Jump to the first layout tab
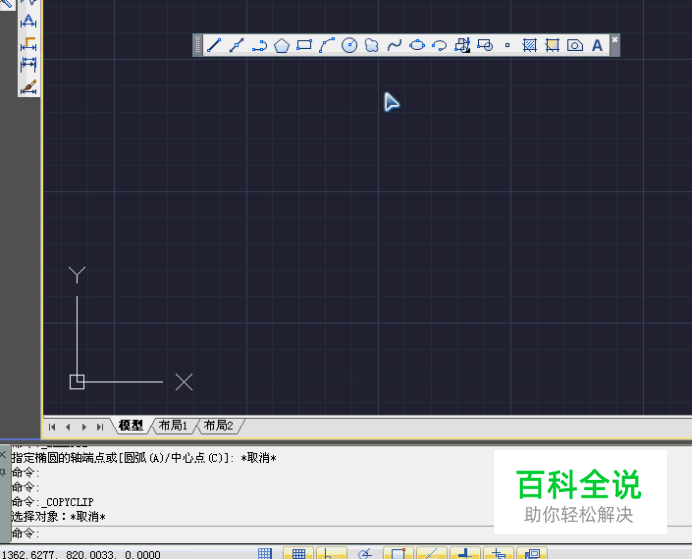Screen dimensions: 692x559 (x=52, y=427)
